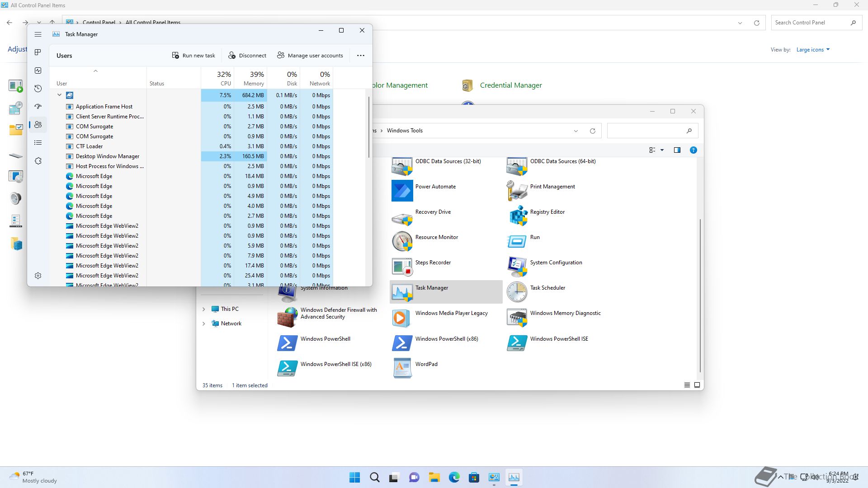Open help in Windows Tools window

[x=693, y=150]
